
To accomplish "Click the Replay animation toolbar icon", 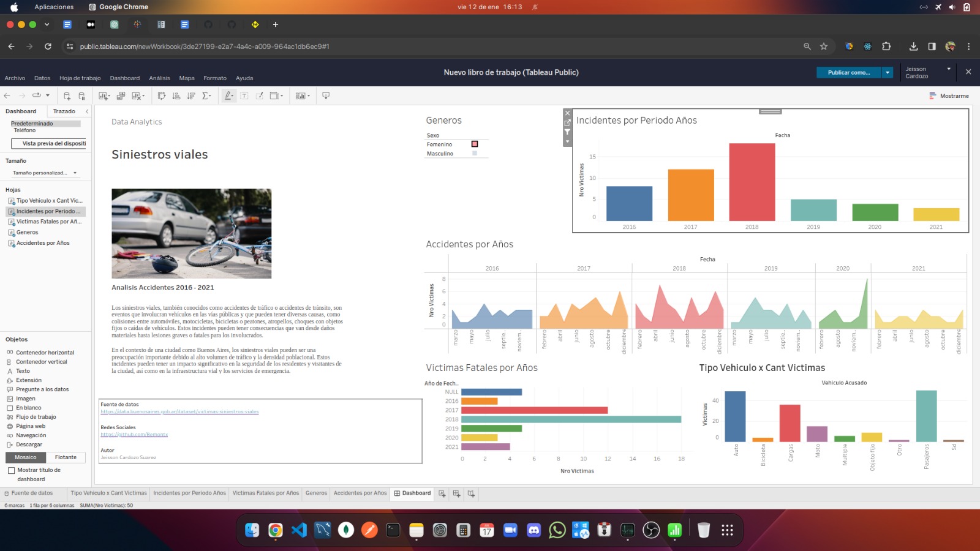I will (x=37, y=96).
